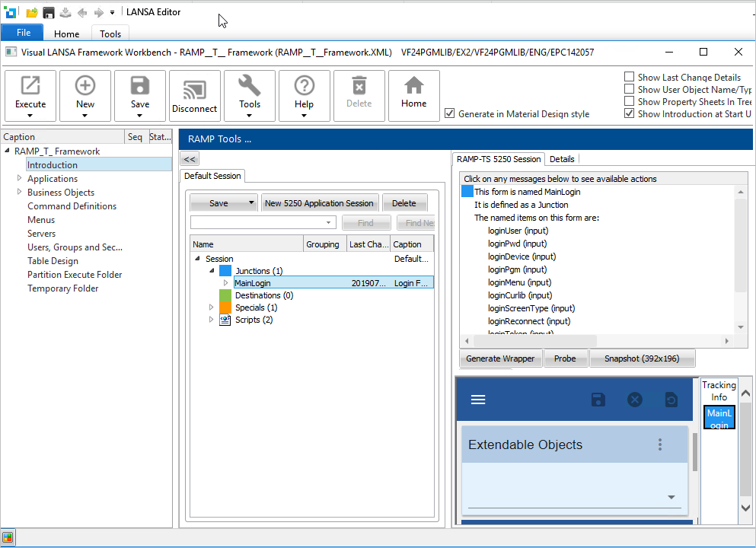Click the status bar icon at bottom left

click(8, 537)
